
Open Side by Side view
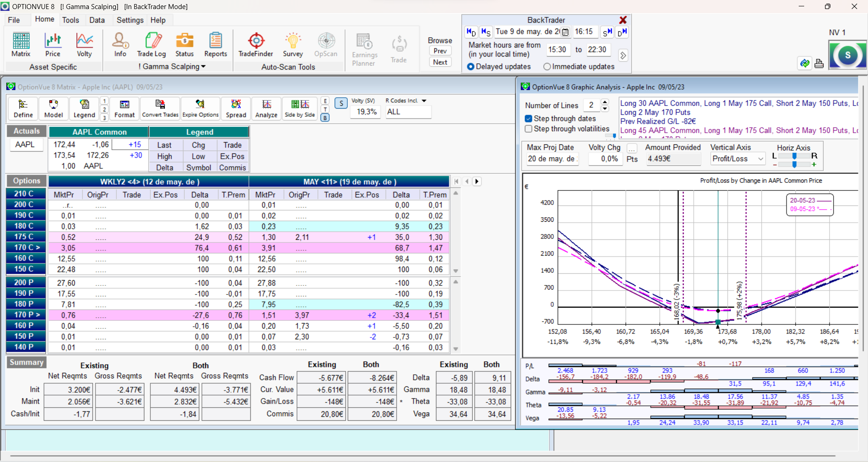pos(300,109)
